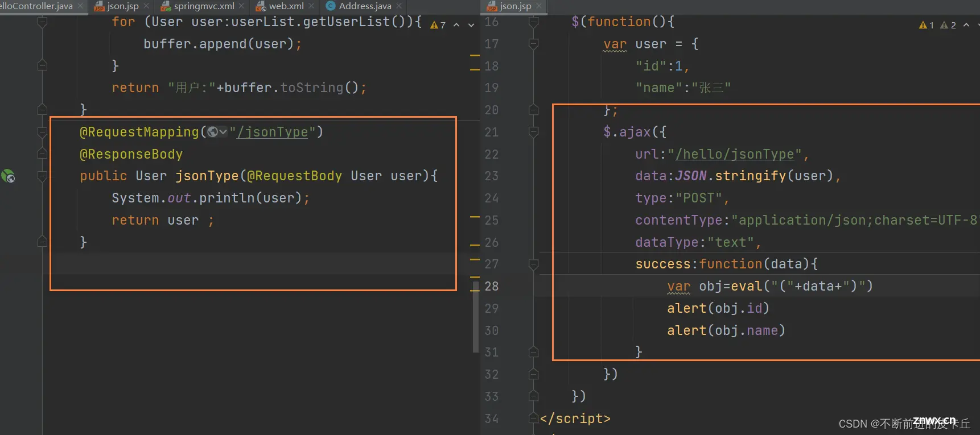980x435 pixels.
Task: Click the 7 warnings indicator in left editor
Action: (x=438, y=25)
